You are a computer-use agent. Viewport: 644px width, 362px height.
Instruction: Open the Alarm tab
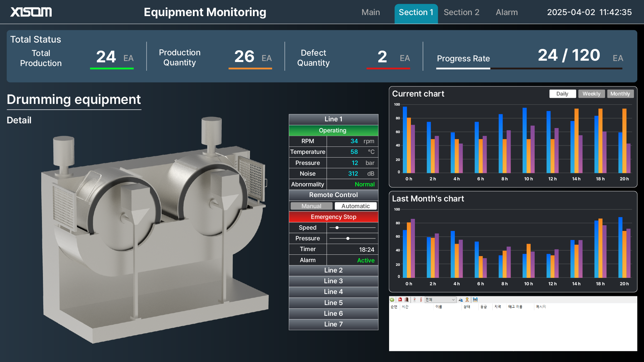coord(506,12)
